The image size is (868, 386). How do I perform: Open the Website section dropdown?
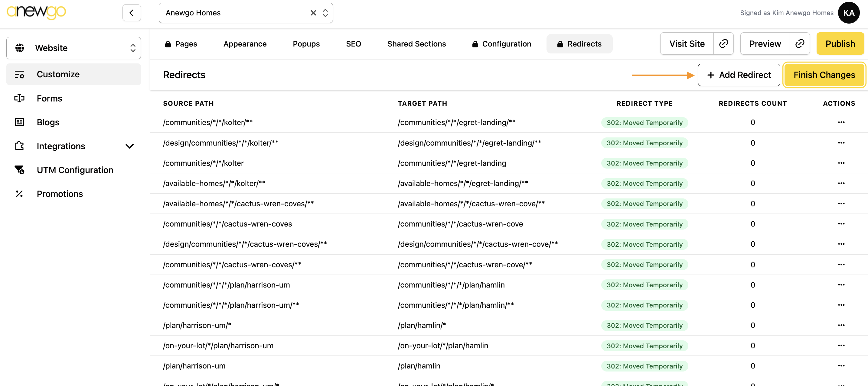click(x=73, y=48)
